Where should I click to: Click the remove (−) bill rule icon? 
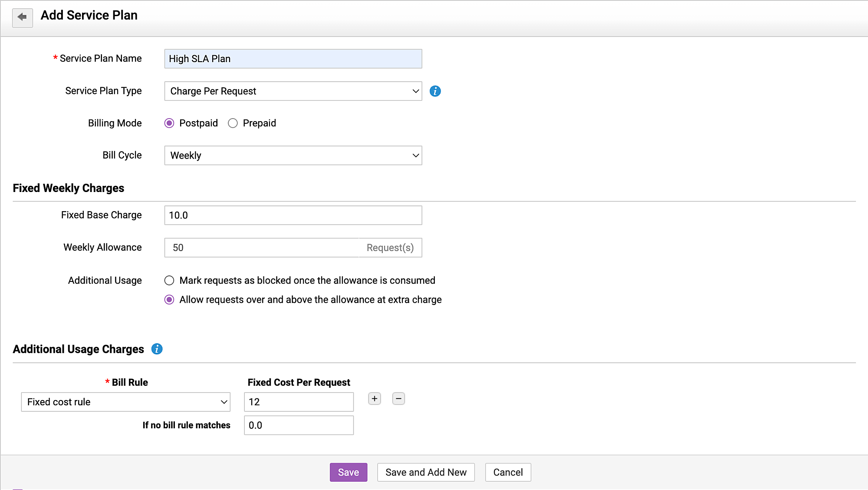coord(398,398)
